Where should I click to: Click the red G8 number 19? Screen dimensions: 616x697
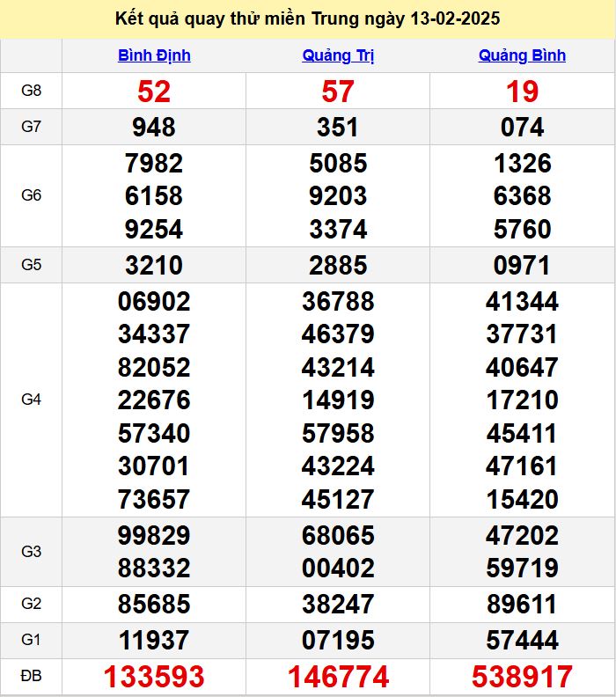(522, 92)
